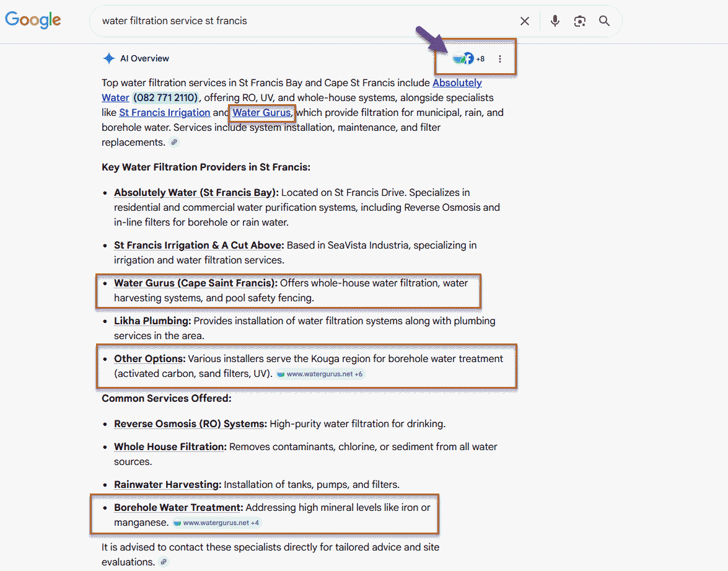Click the AI Overview sparkle icon
This screenshot has height=571, width=728.
tap(108, 58)
